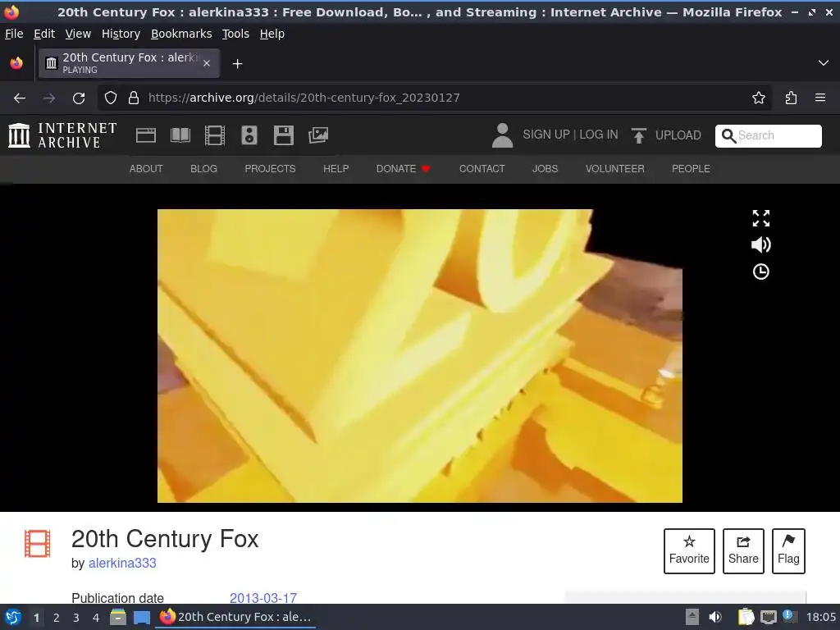Open the JOBS link
Viewport: 840px width, 630px height.
click(x=545, y=169)
